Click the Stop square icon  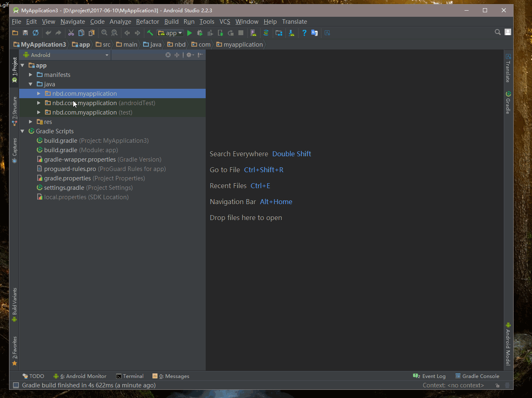click(x=241, y=33)
